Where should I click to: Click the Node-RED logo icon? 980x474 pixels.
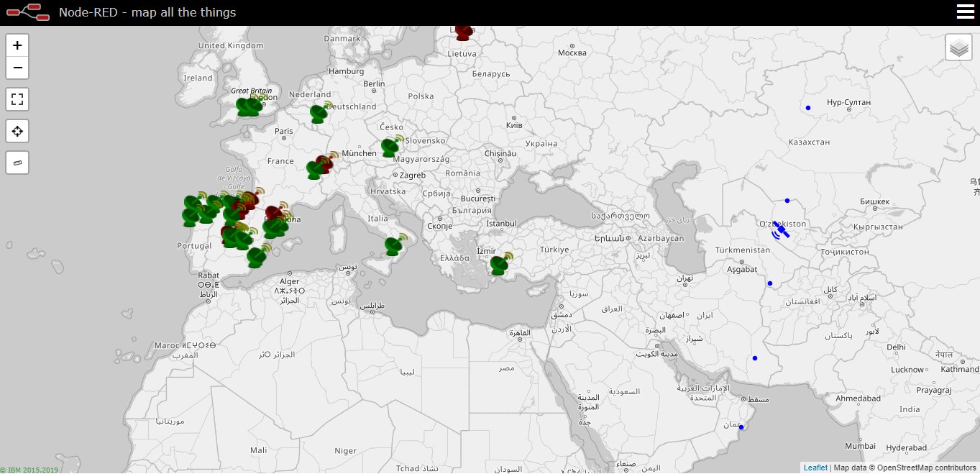click(28, 12)
